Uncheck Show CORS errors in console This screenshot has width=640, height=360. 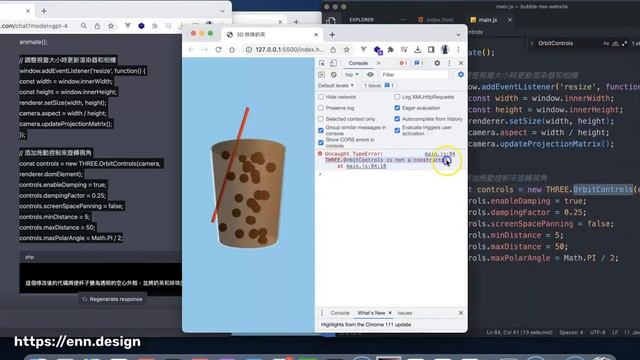[321, 142]
